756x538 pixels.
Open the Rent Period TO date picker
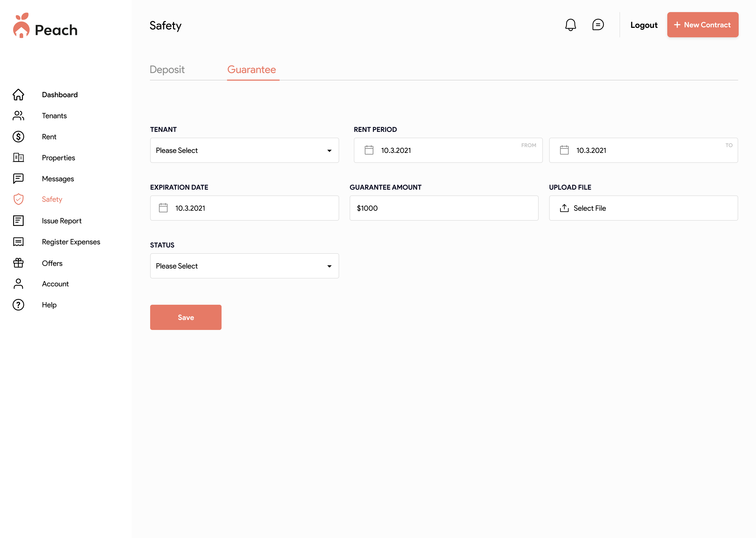point(643,151)
